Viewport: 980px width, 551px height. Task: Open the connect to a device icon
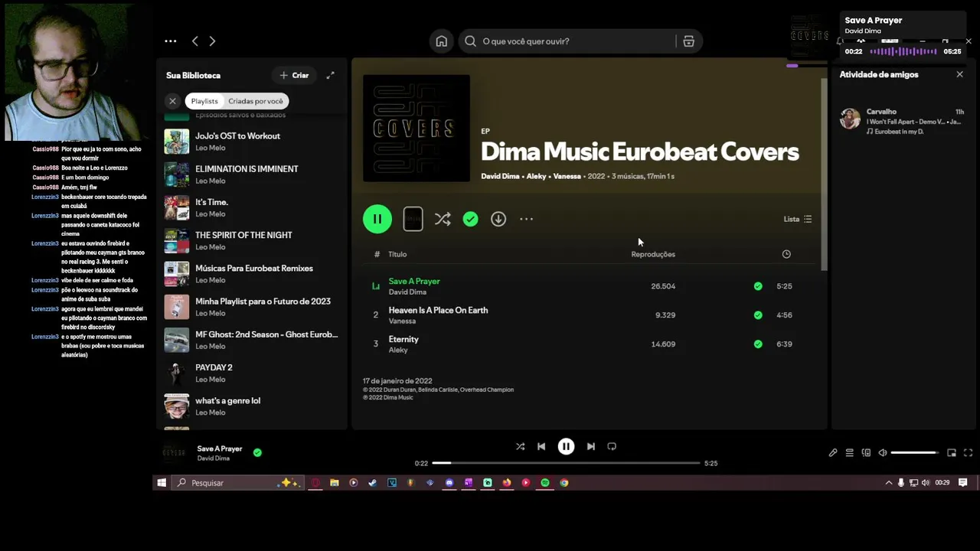pyautogui.click(x=866, y=453)
